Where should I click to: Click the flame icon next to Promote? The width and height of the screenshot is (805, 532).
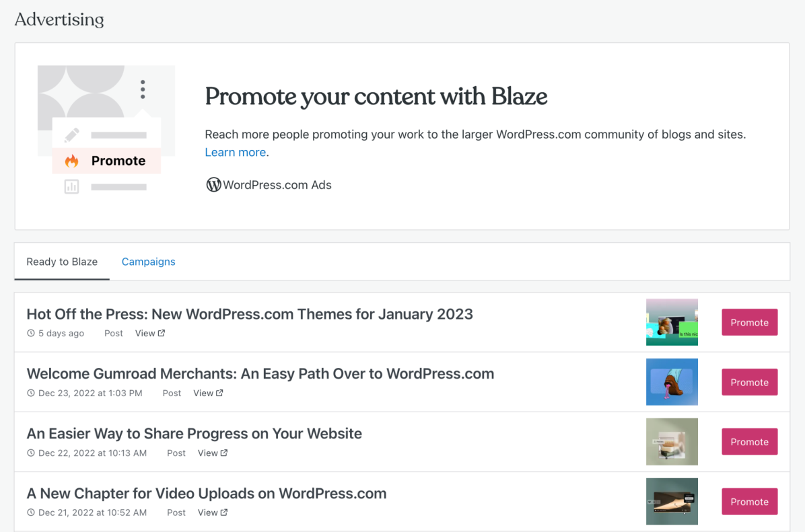(x=72, y=161)
